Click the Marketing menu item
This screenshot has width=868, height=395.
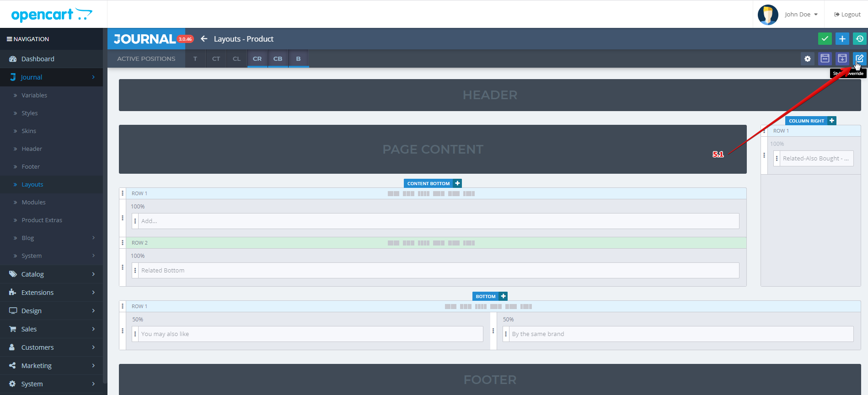pyautogui.click(x=51, y=366)
